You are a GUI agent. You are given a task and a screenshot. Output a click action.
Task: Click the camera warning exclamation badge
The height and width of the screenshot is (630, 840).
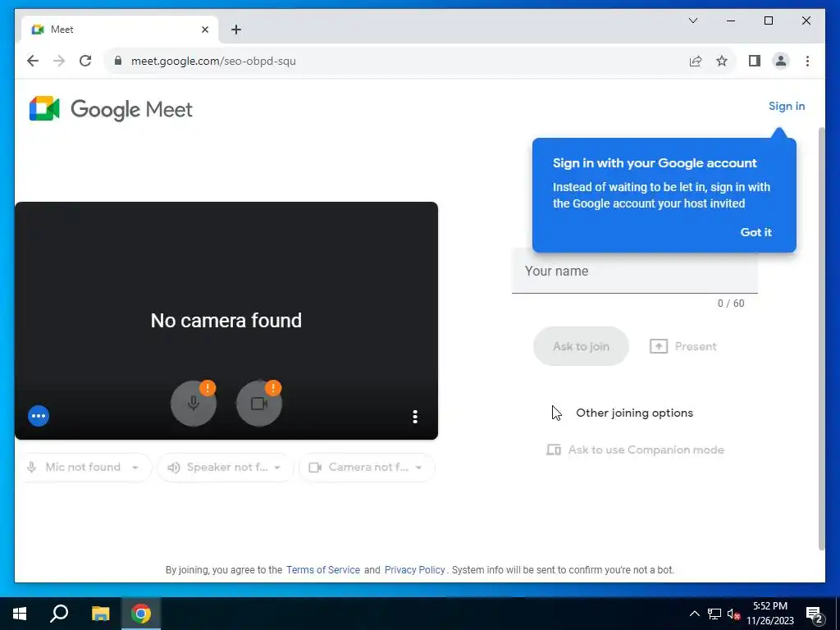pos(273,388)
